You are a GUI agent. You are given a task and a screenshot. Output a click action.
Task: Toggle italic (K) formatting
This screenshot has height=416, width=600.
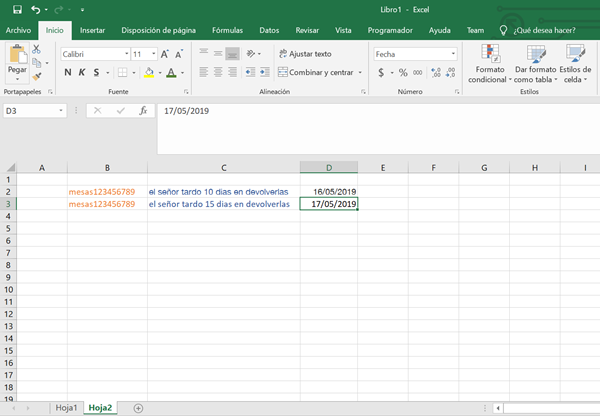(x=82, y=73)
